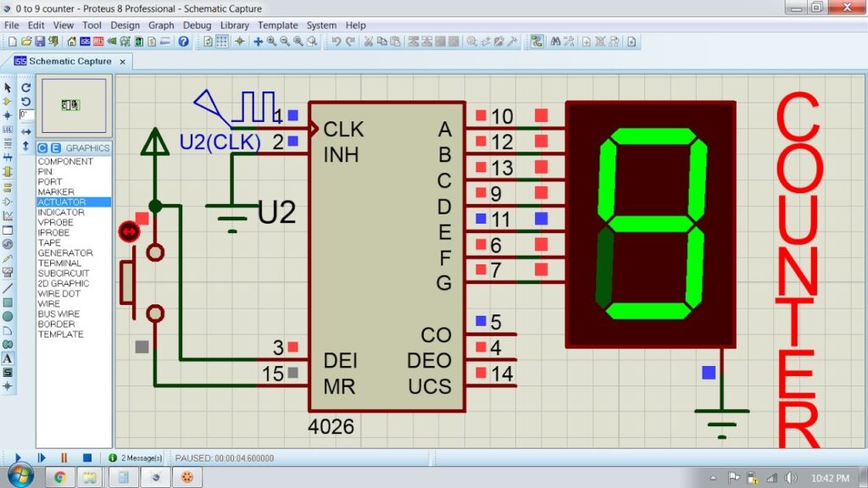Click the Undo icon in toolbar

337,41
